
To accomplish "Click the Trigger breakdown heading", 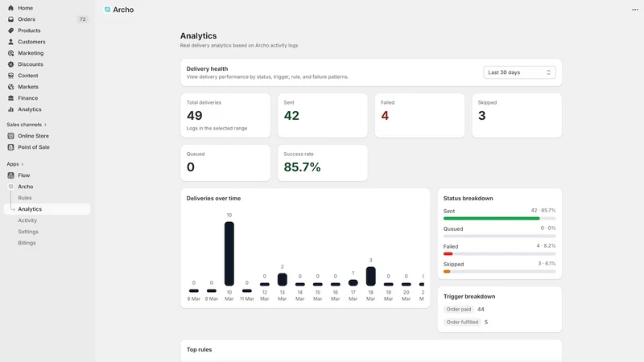I will (x=469, y=296).
